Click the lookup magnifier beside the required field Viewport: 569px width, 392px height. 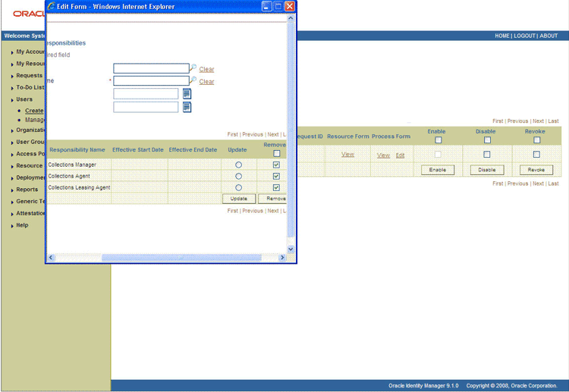tap(193, 80)
